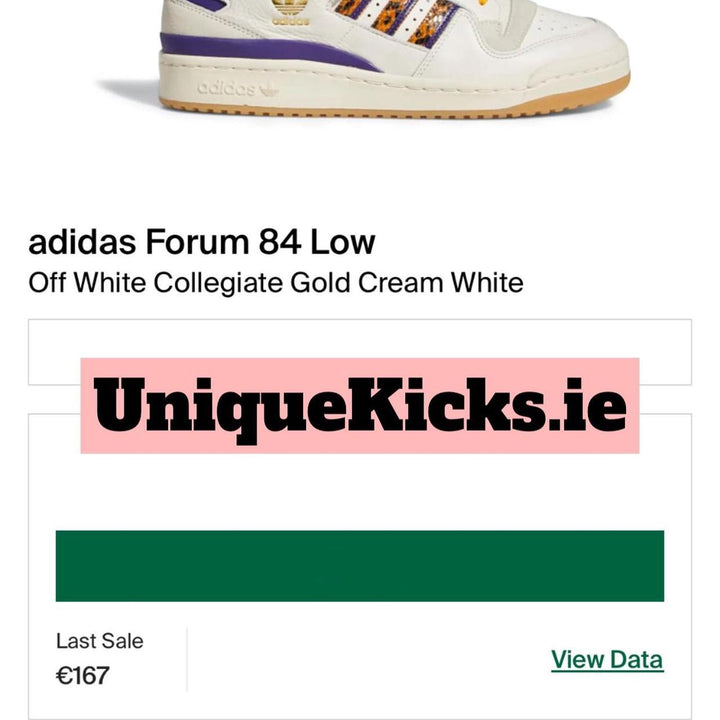The width and height of the screenshot is (720, 720).
Task: Click the solid green action button
Action: pyautogui.click(x=360, y=566)
